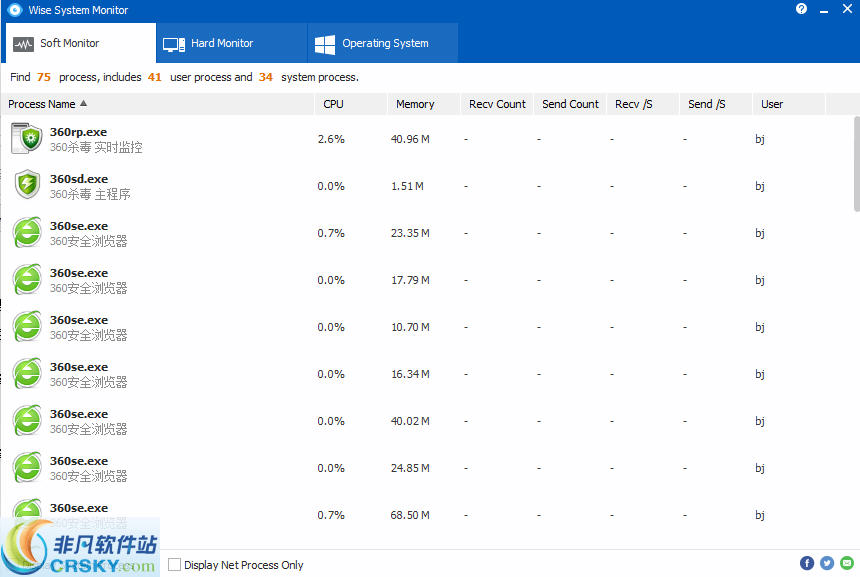860x577 pixels.
Task: Sort processes by the CPU column
Action: [x=333, y=103]
